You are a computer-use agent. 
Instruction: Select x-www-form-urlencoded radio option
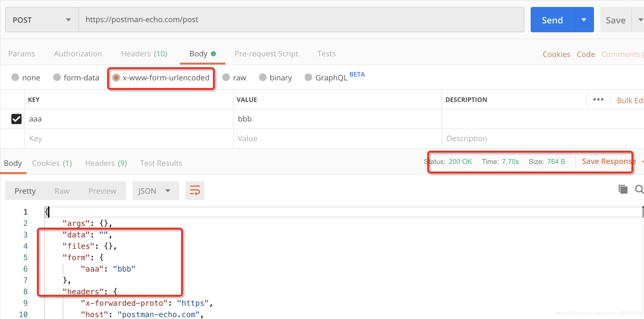coord(116,78)
